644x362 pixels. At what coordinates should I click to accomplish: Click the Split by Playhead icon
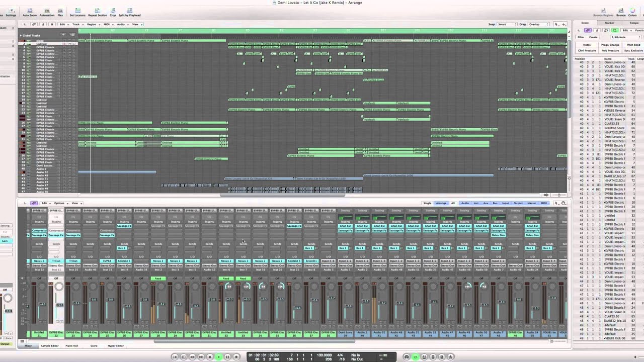coord(130,11)
